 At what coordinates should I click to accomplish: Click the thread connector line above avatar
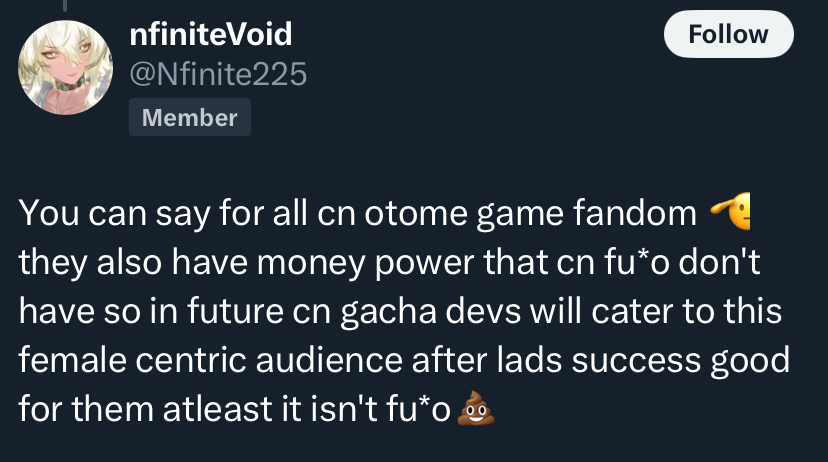(65, 5)
